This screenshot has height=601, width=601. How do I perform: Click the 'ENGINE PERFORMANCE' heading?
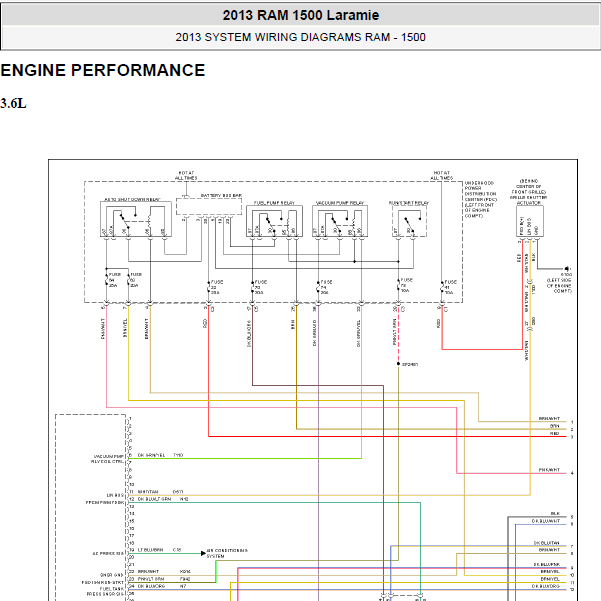click(103, 70)
